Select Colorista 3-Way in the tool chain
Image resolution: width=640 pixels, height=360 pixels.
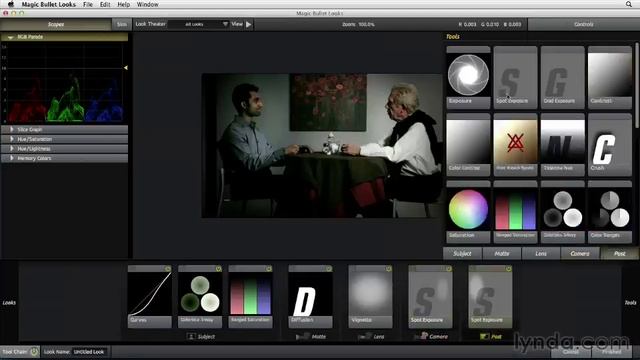(200, 297)
